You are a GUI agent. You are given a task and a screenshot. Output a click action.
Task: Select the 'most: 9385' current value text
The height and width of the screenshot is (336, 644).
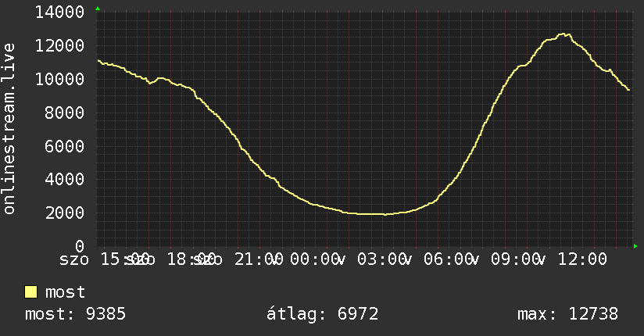pyautogui.click(x=75, y=314)
